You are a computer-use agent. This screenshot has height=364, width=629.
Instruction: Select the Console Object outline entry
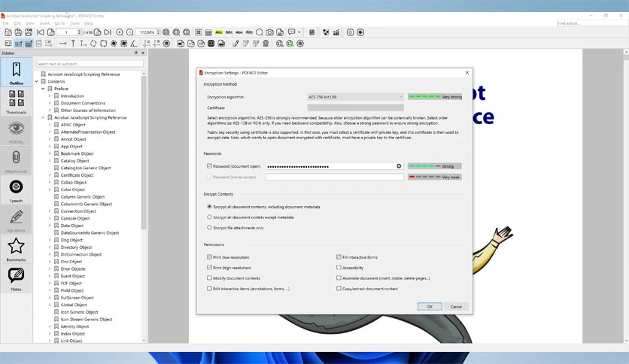click(75, 219)
